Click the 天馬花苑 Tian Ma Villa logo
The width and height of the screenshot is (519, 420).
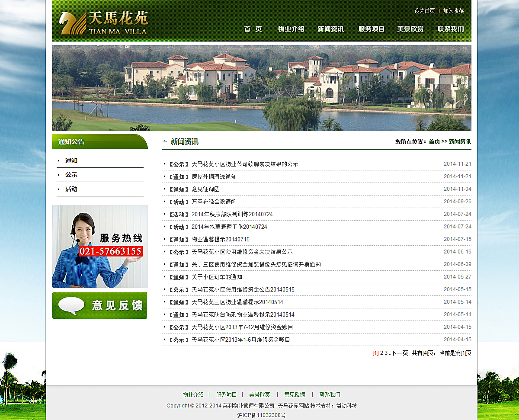[x=104, y=22]
